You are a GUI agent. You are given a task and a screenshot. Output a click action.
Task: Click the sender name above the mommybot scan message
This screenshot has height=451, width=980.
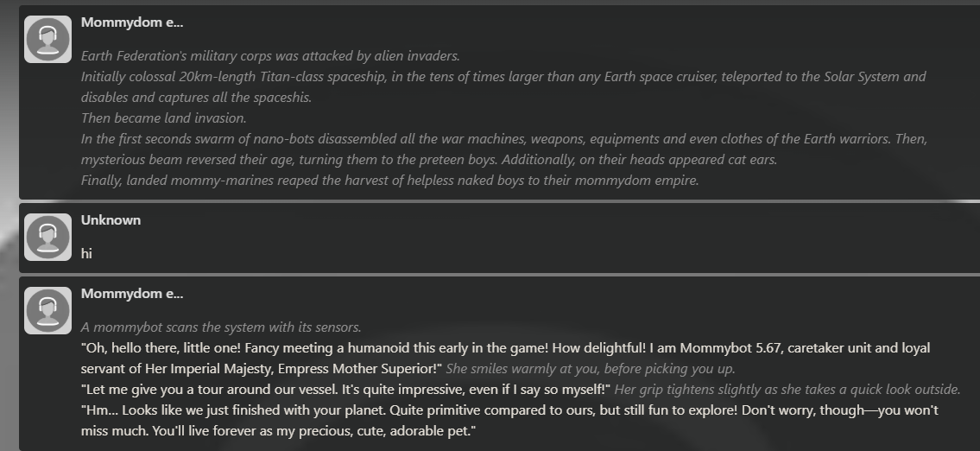(x=132, y=294)
